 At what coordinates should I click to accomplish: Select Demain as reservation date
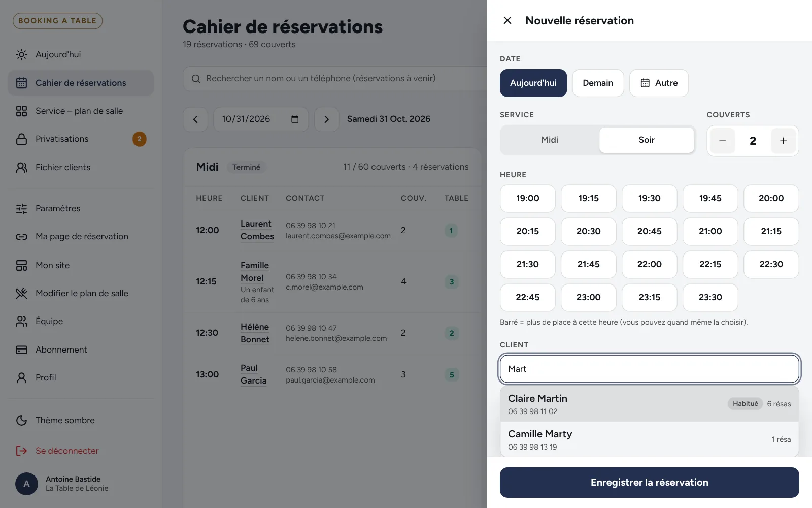598,83
